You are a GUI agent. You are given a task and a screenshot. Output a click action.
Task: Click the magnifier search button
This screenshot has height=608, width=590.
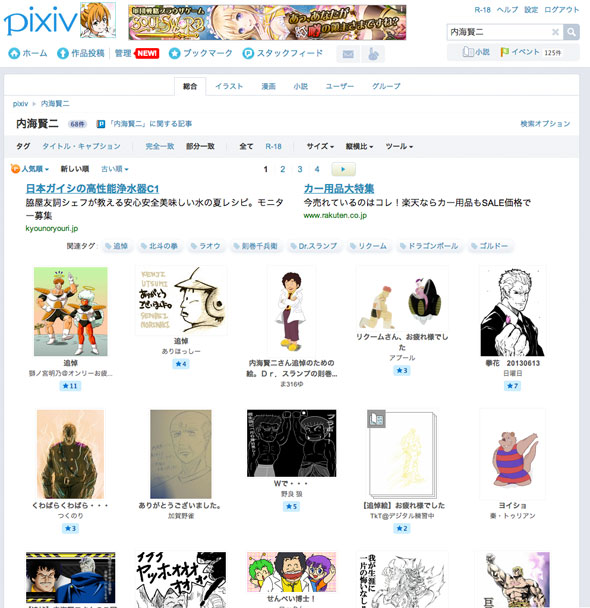tap(571, 32)
